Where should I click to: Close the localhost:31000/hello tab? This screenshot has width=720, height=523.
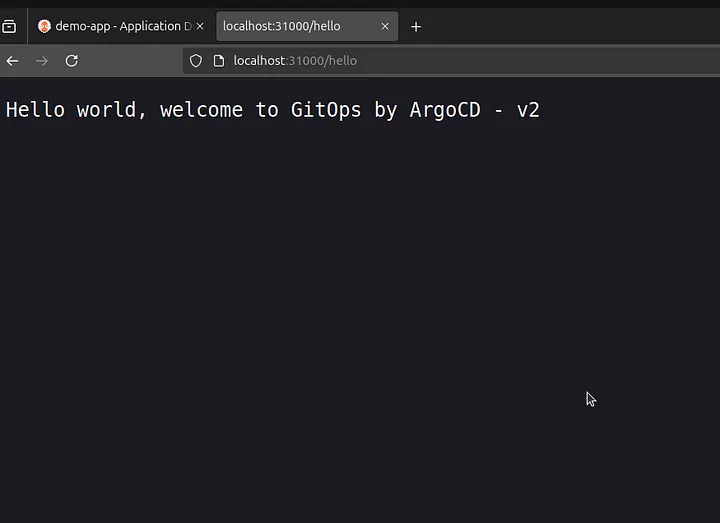tap(385, 27)
